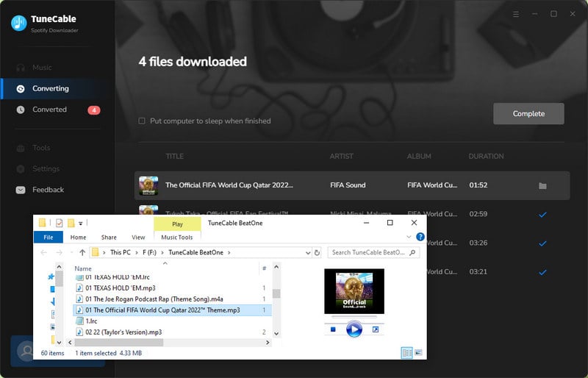Open Customize Quick Access Toolbar dropdown
The width and height of the screenshot is (588, 378).
(x=80, y=224)
